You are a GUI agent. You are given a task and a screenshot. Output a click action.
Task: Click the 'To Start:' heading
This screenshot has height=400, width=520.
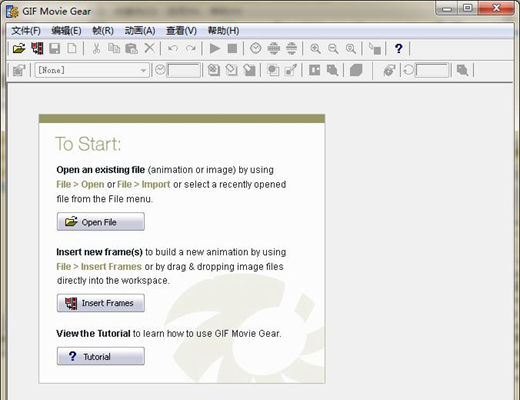pos(88,144)
